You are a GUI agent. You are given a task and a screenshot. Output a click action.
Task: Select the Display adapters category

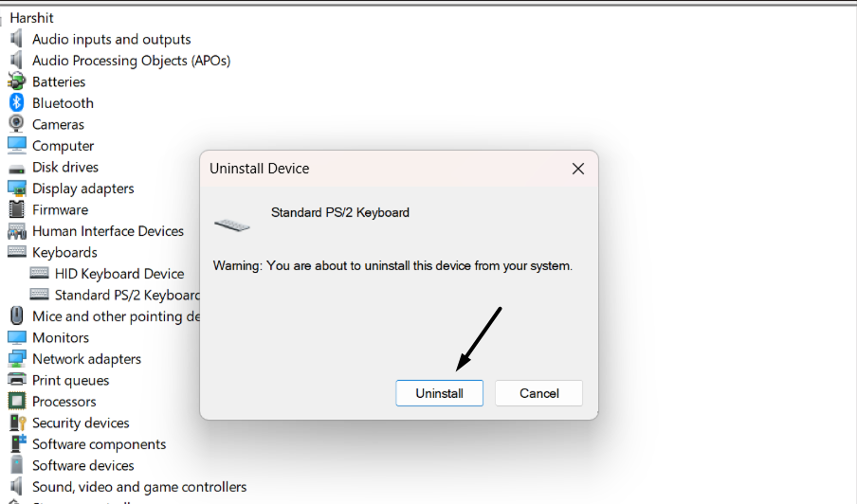[83, 189]
